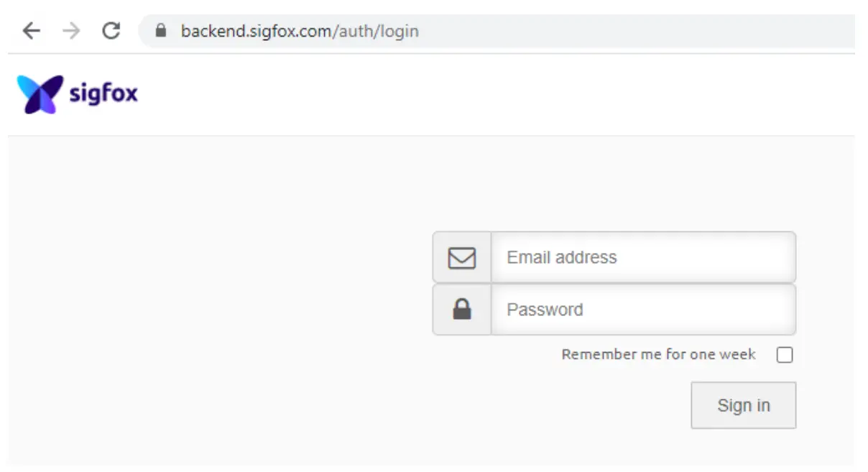Focus the Password input field
The height and width of the screenshot is (472, 868).
tap(642, 310)
